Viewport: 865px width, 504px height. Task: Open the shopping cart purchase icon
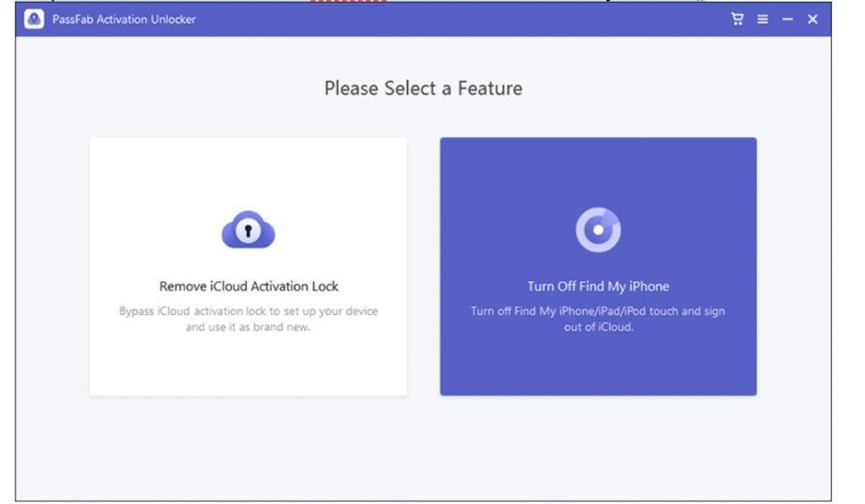(737, 19)
